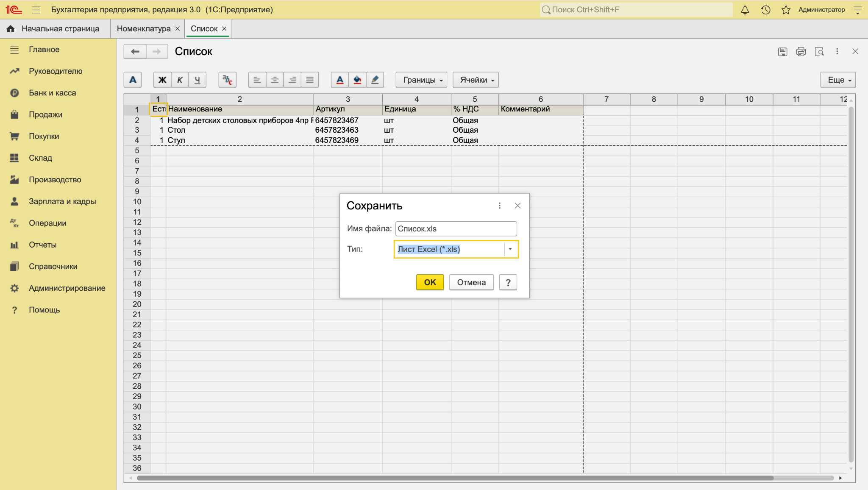
Task: Click the file name field Список.xls
Action: (456, 228)
